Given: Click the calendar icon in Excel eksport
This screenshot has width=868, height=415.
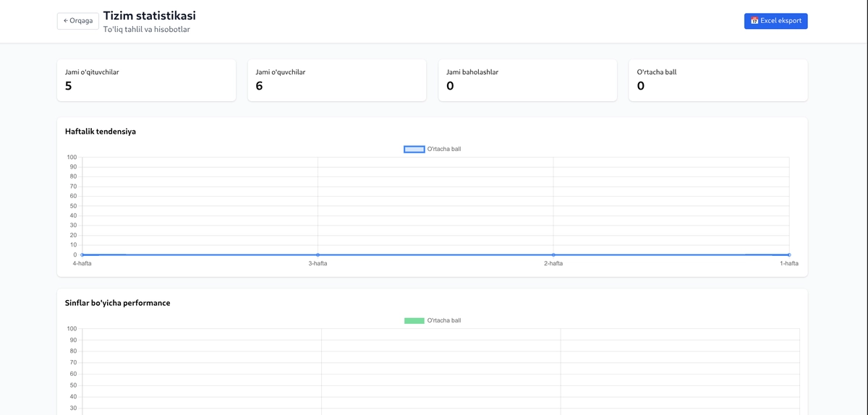Looking at the screenshot, I should point(754,21).
